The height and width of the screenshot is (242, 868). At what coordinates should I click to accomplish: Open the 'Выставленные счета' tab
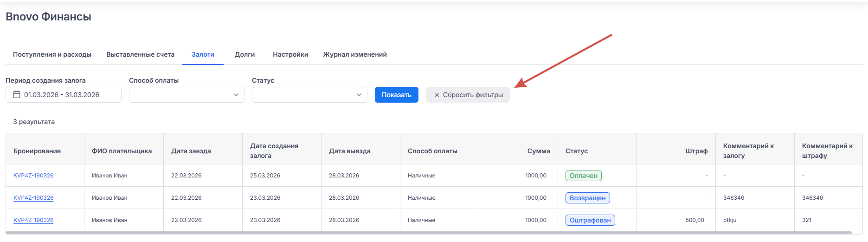[140, 54]
